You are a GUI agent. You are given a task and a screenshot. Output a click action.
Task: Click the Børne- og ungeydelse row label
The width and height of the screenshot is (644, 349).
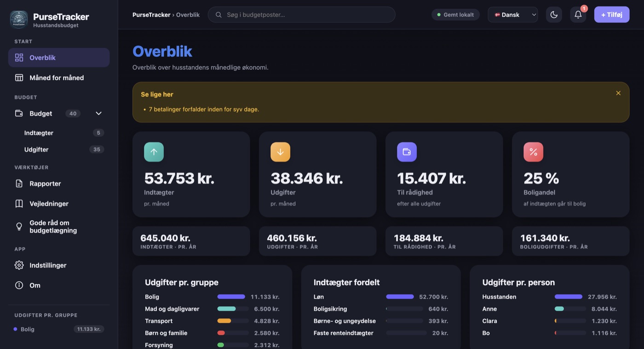pyautogui.click(x=345, y=321)
